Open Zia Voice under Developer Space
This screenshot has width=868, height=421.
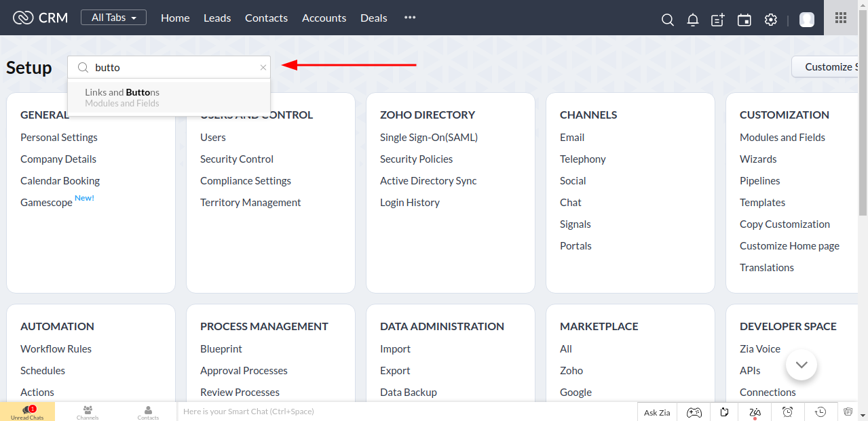click(x=760, y=348)
